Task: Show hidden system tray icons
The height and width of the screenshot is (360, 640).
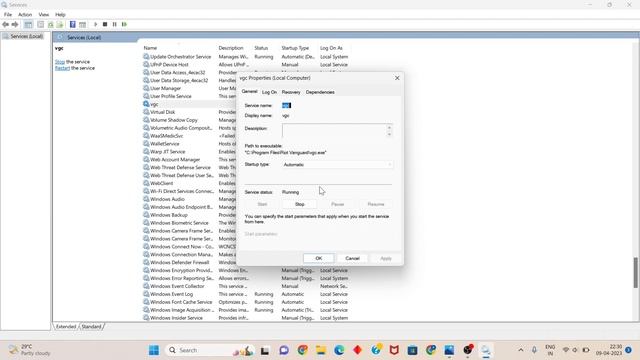Action: coord(521,350)
